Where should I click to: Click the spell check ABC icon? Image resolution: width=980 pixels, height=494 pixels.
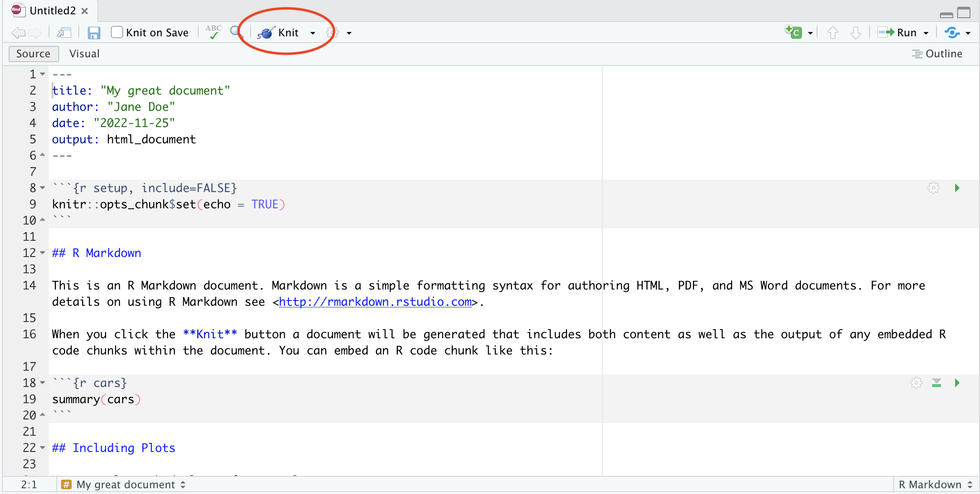click(213, 32)
